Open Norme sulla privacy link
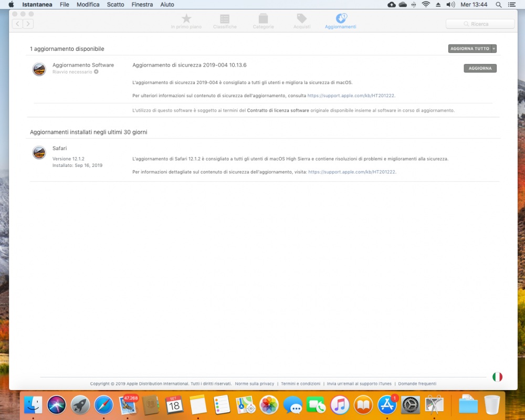The height and width of the screenshot is (420, 525). 255,384
